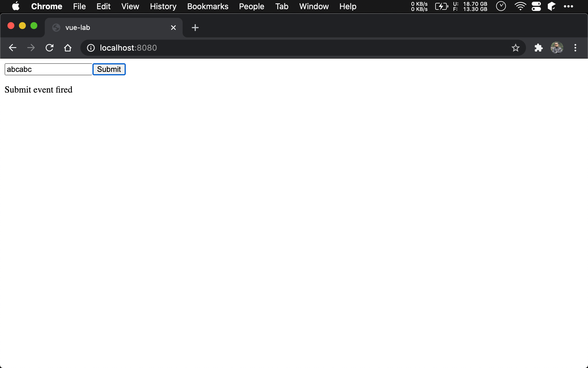This screenshot has height=368, width=588.
Task: Open the Apple menu
Action: click(x=16, y=6)
